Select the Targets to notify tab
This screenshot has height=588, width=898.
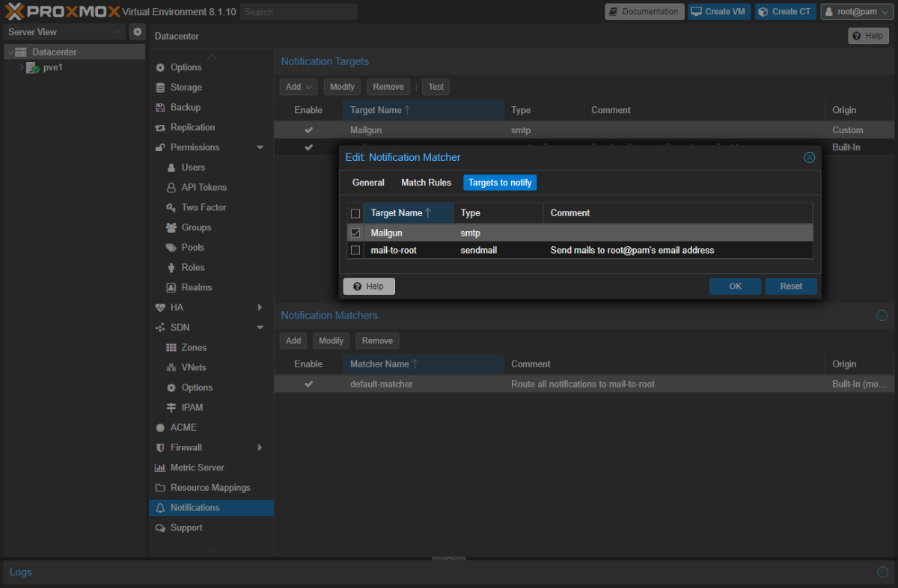click(x=500, y=183)
